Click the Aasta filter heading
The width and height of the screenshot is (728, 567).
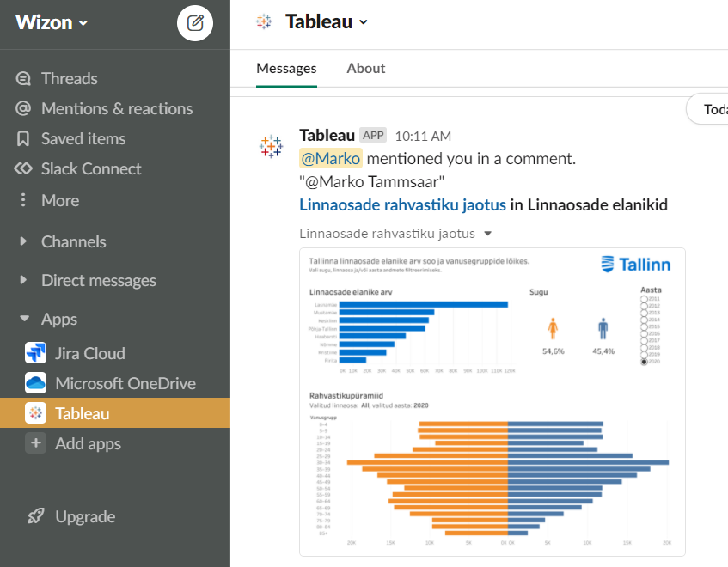pos(651,290)
